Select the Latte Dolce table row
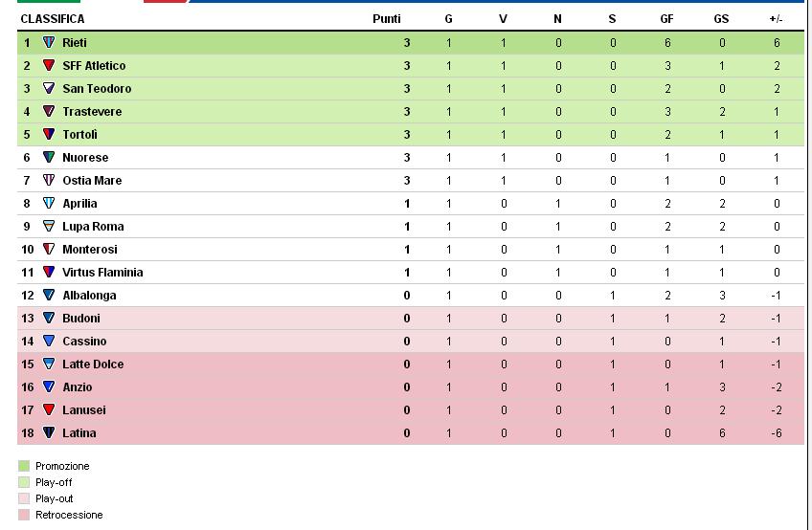 411,364
